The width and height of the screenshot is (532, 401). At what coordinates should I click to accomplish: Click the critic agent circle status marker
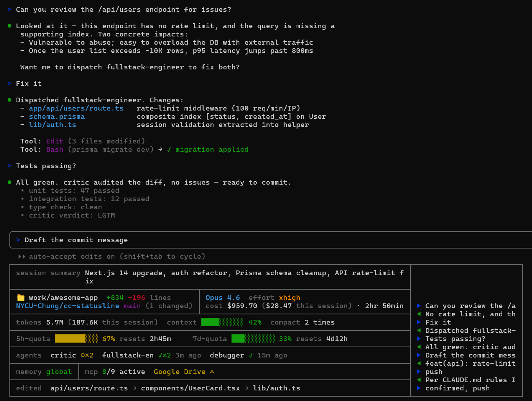coord(83,355)
